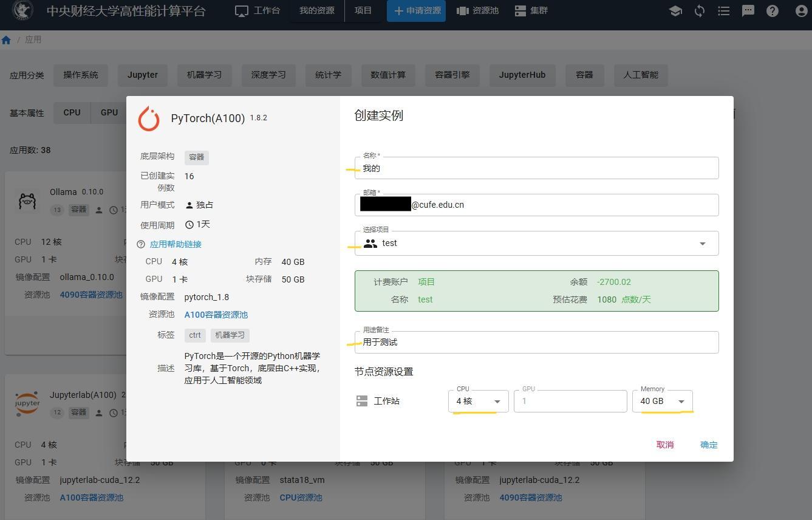812x520 pixels.
Task: Switch to the 我的资源 tab
Action: click(x=316, y=11)
